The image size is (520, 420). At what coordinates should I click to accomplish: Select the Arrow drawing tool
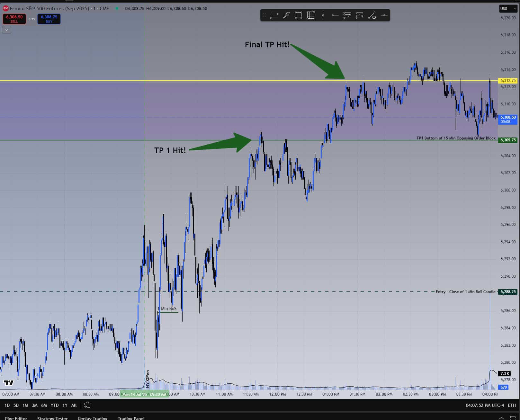[286, 15]
